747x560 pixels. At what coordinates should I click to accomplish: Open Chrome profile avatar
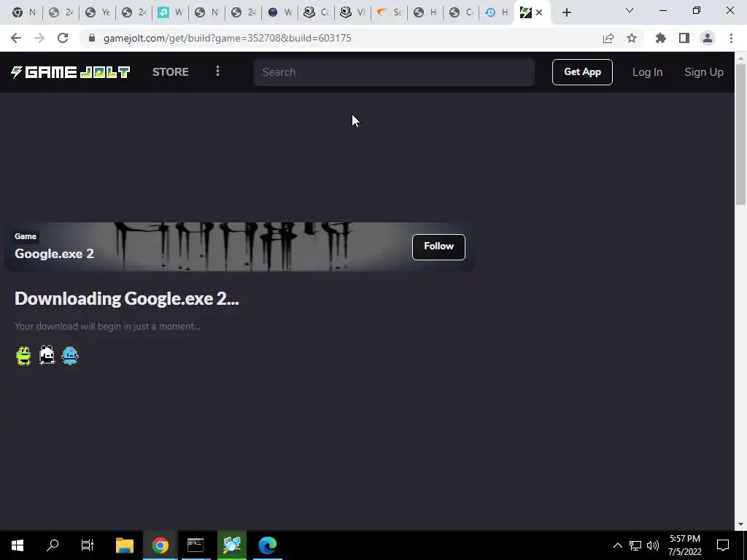pos(708,38)
